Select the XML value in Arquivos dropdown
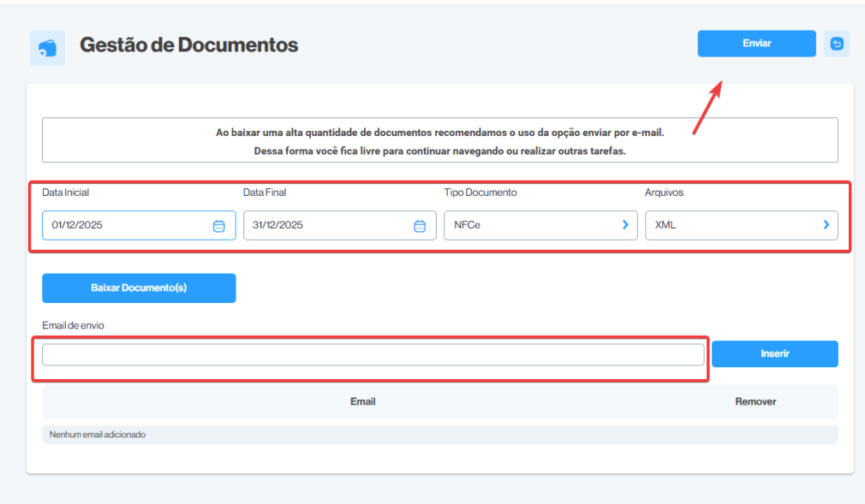865x504 pixels. 666,225
